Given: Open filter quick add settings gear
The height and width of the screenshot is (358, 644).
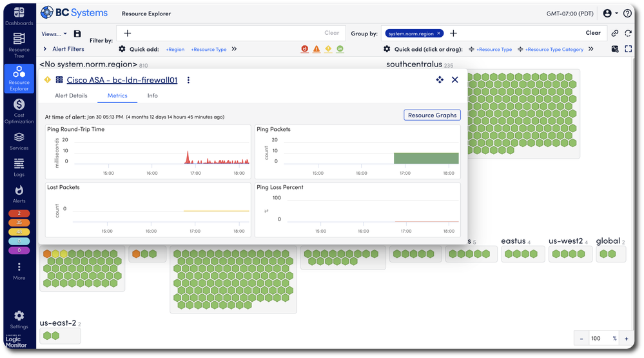Looking at the screenshot, I should coord(122,49).
